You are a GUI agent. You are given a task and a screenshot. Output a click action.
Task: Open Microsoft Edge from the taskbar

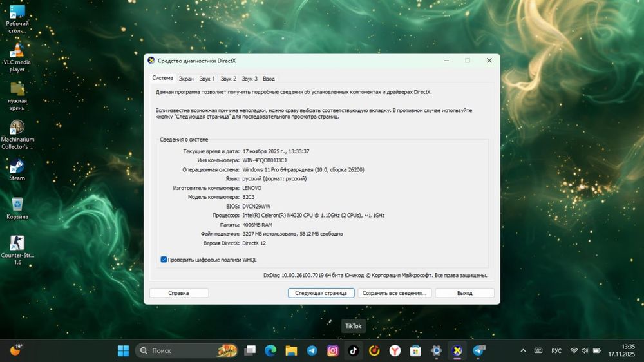[270, 350]
